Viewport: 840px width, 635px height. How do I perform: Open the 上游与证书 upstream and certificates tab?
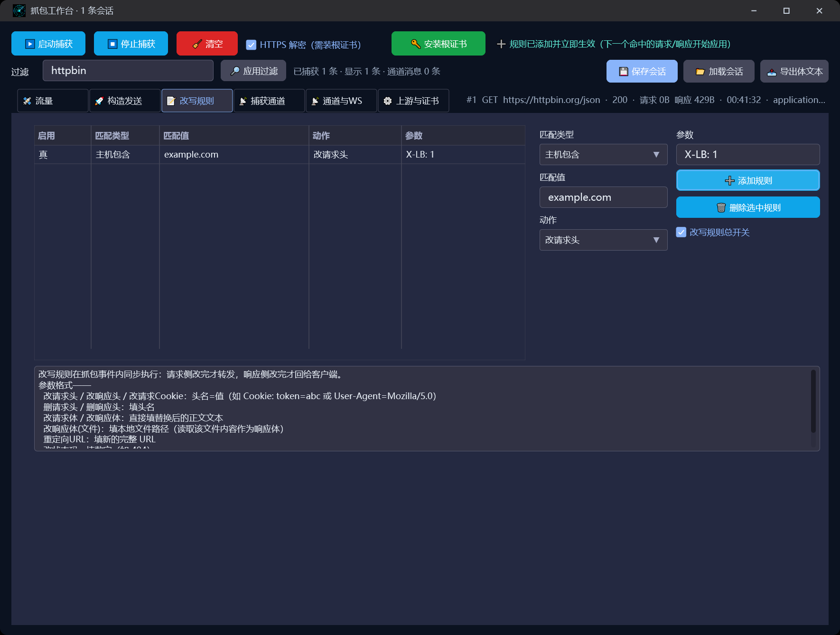pos(413,101)
